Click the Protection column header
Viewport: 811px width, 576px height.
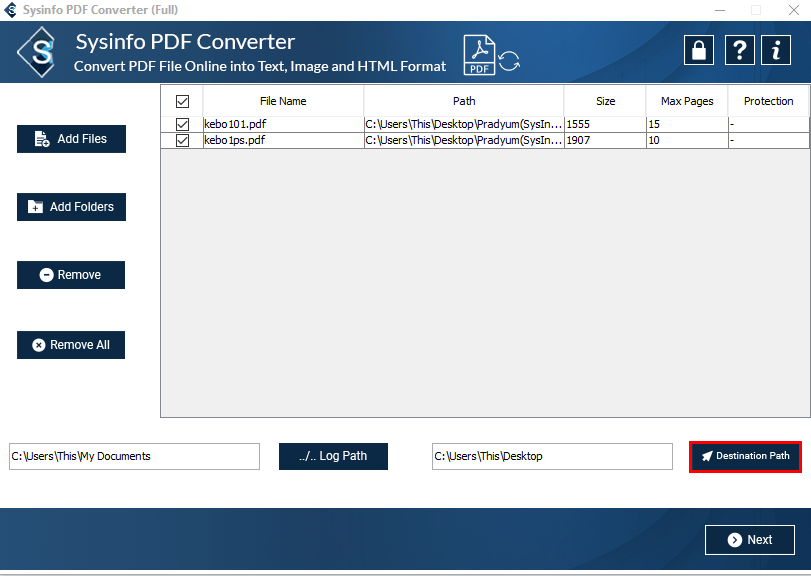[x=768, y=101]
